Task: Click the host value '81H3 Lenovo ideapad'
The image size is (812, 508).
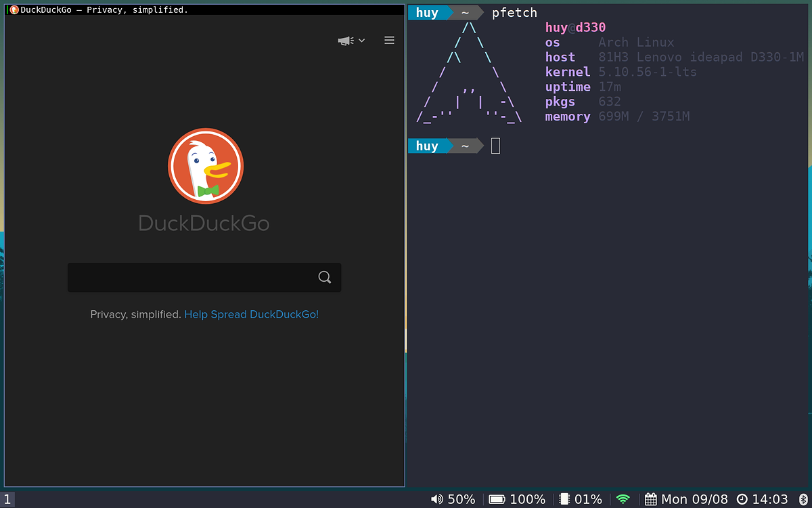Action: pos(671,58)
